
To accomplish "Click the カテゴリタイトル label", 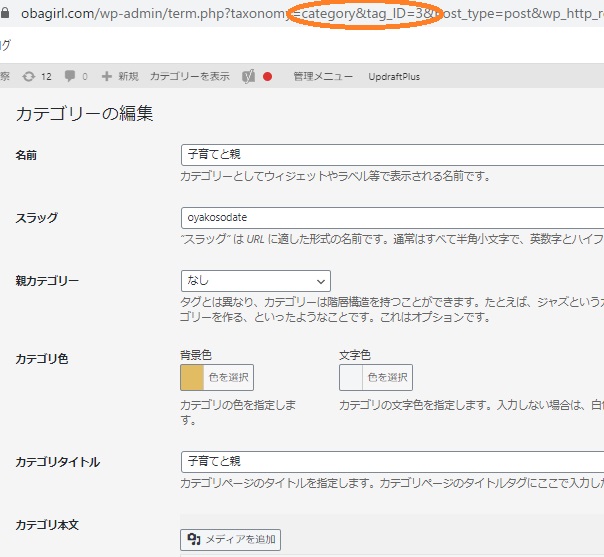I will pos(58,462).
